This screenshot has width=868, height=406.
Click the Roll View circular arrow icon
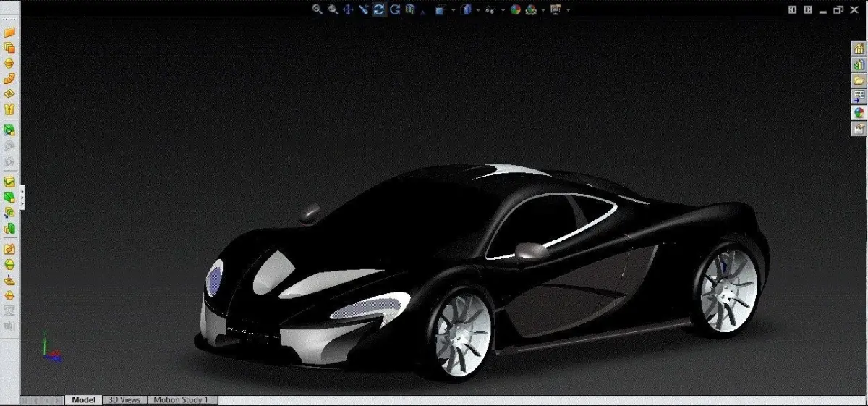point(395,9)
